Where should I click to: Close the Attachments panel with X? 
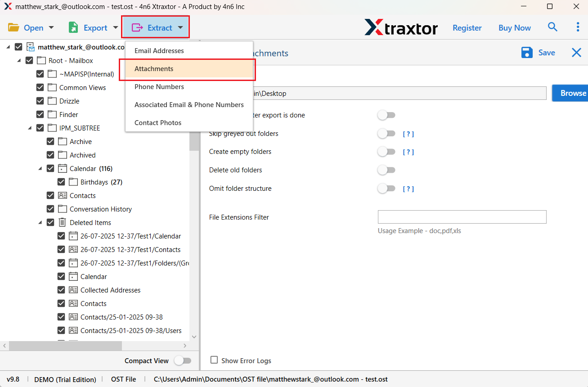coord(576,53)
